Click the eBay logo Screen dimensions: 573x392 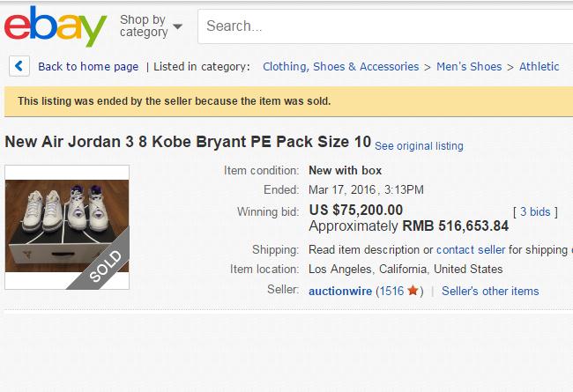coord(55,27)
